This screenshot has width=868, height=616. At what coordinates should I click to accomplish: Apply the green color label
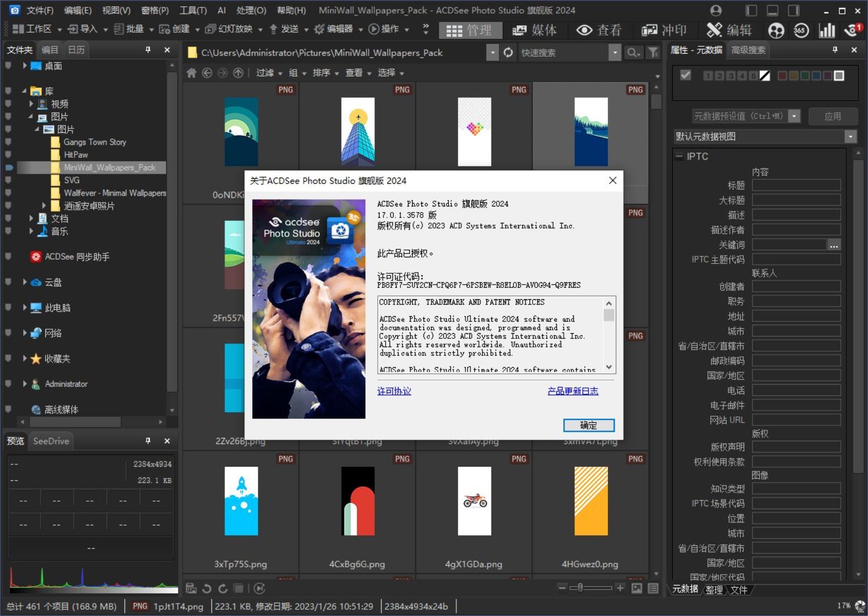pyautogui.click(x=805, y=76)
